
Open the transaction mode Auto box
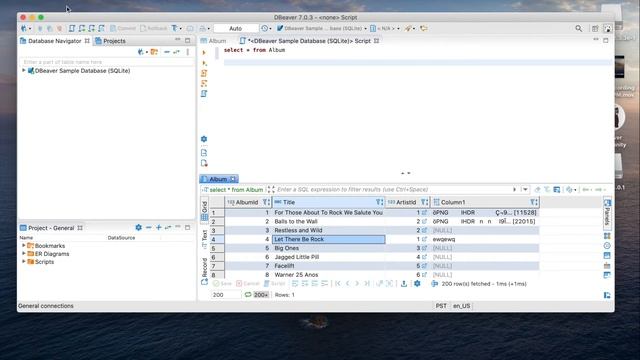tap(236, 29)
